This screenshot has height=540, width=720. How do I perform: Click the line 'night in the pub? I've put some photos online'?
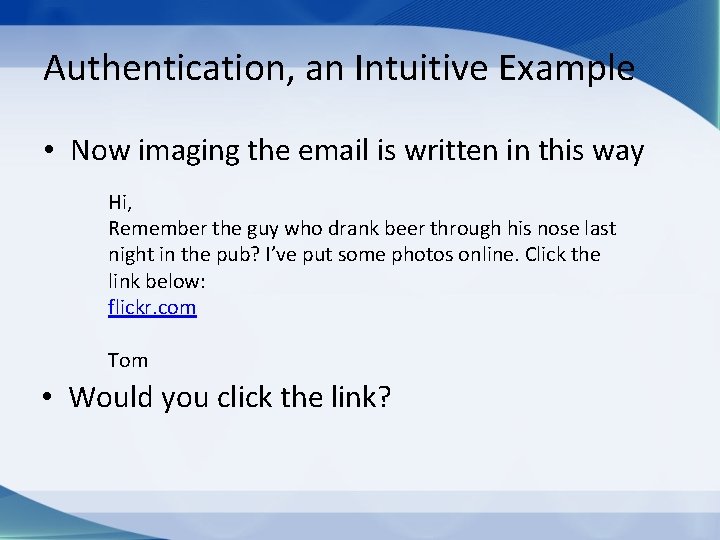[354, 254]
